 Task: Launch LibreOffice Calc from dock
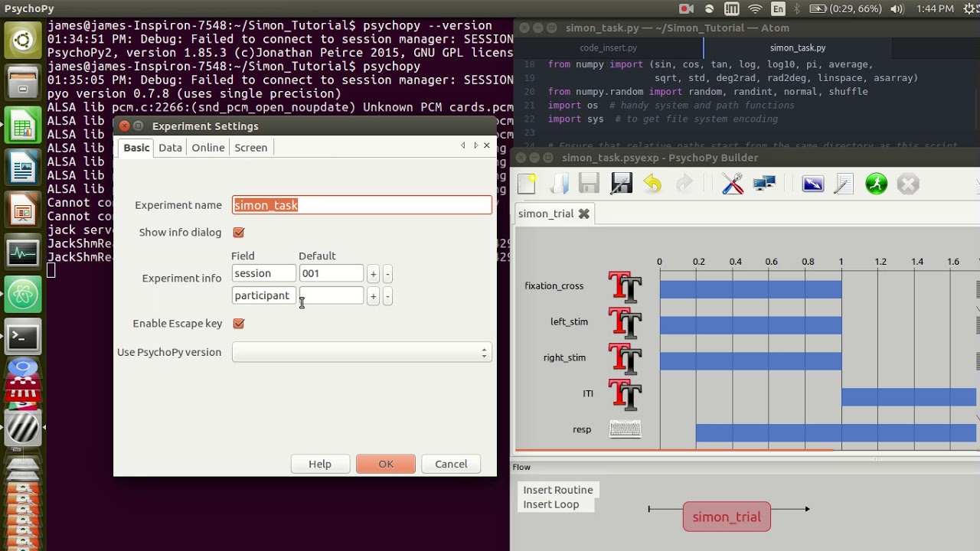pyautogui.click(x=23, y=126)
